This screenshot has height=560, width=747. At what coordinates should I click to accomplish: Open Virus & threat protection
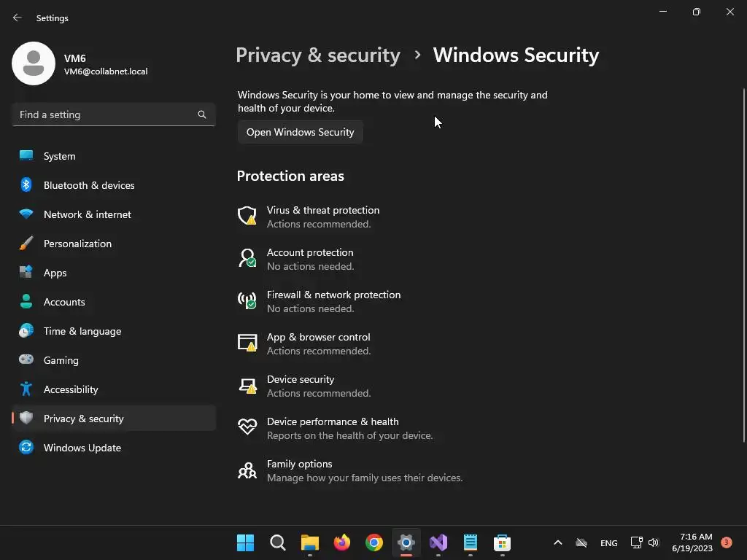[x=323, y=217]
